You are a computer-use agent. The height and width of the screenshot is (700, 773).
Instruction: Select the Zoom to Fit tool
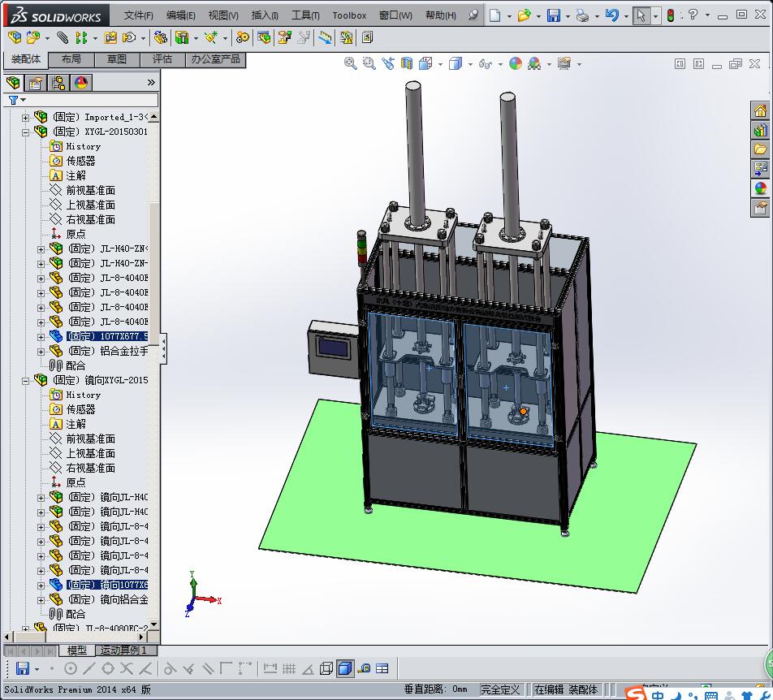[350, 63]
